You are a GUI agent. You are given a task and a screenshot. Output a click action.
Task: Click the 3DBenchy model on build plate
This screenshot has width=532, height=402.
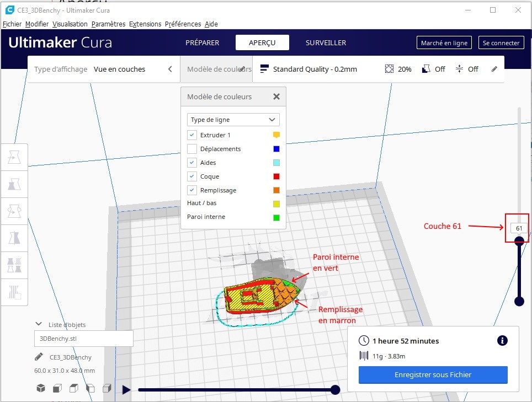pos(261,295)
